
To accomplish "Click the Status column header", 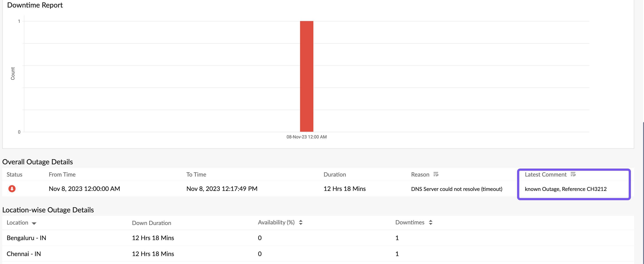I will (x=14, y=175).
